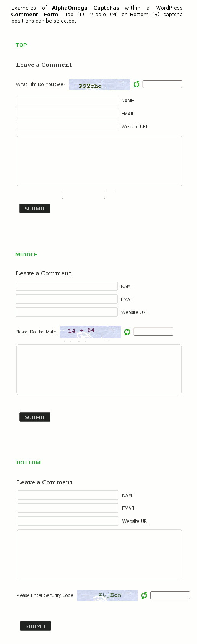Click the EMAIL field in TOP form
Screen dimensions: 197x644
[x=67, y=113]
